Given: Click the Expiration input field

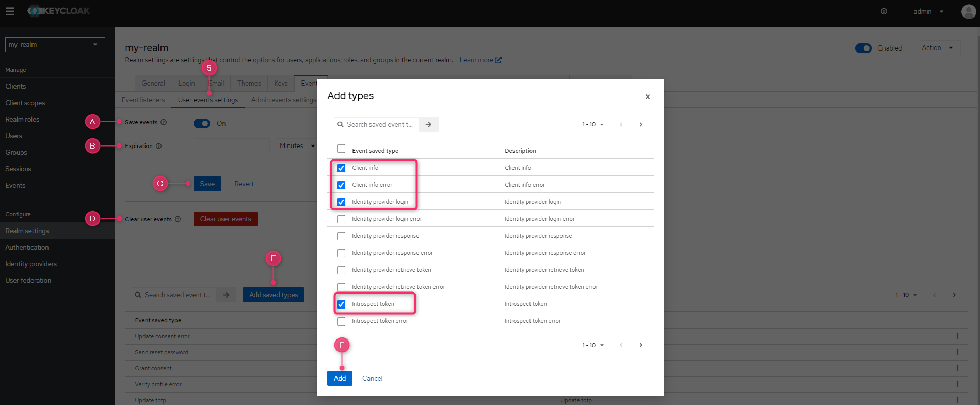Looking at the screenshot, I should pyautogui.click(x=232, y=146).
